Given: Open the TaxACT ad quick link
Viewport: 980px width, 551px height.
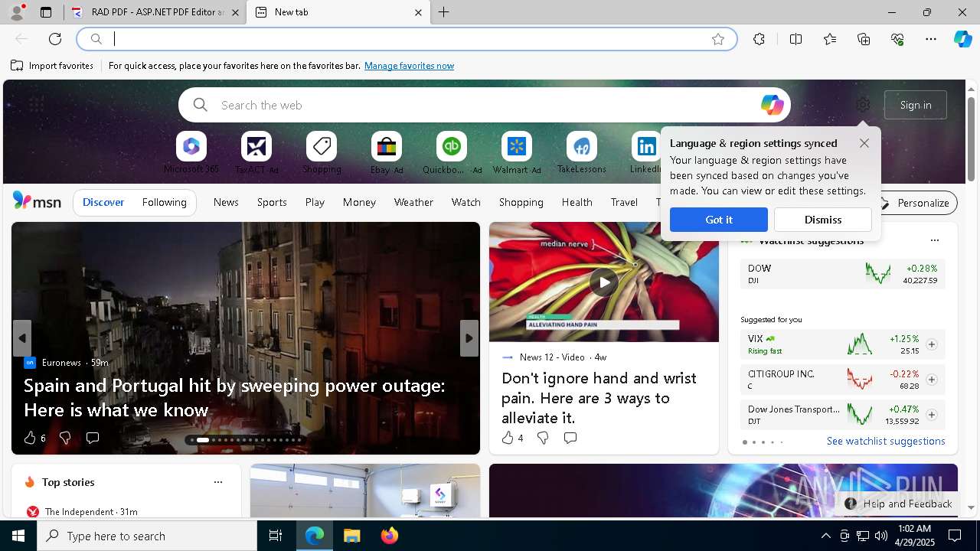Looking at the screenshot, I should (256, 152).
